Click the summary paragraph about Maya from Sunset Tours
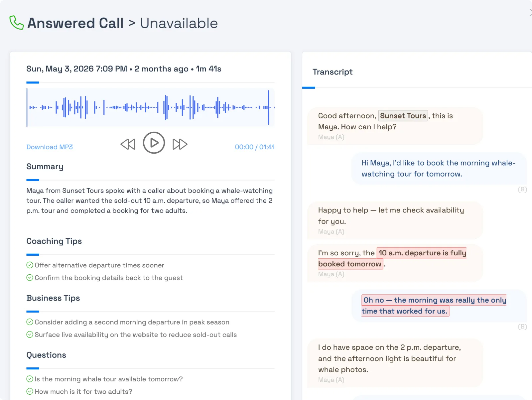Viewport: 532px width, 400px height. tap(150, 200)
